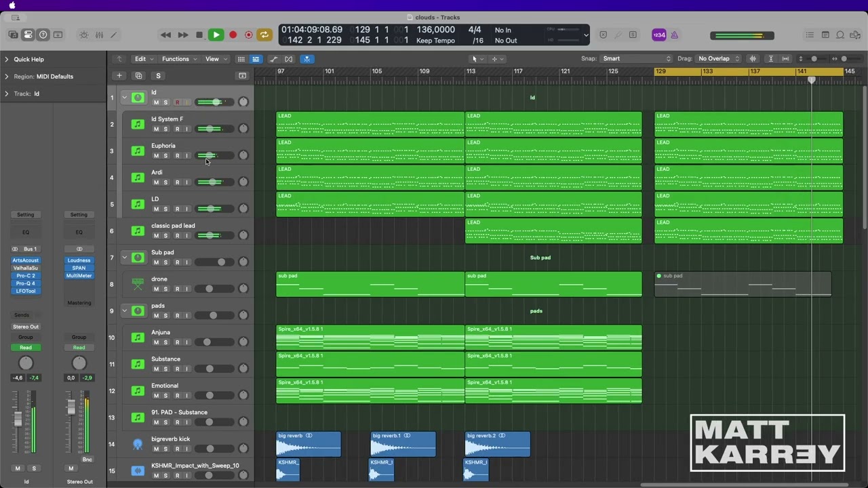This screenshot has height=488, width=868.
Task: Click the Pro-C 2 plugin slot
Action: click(x=26, y=276)
